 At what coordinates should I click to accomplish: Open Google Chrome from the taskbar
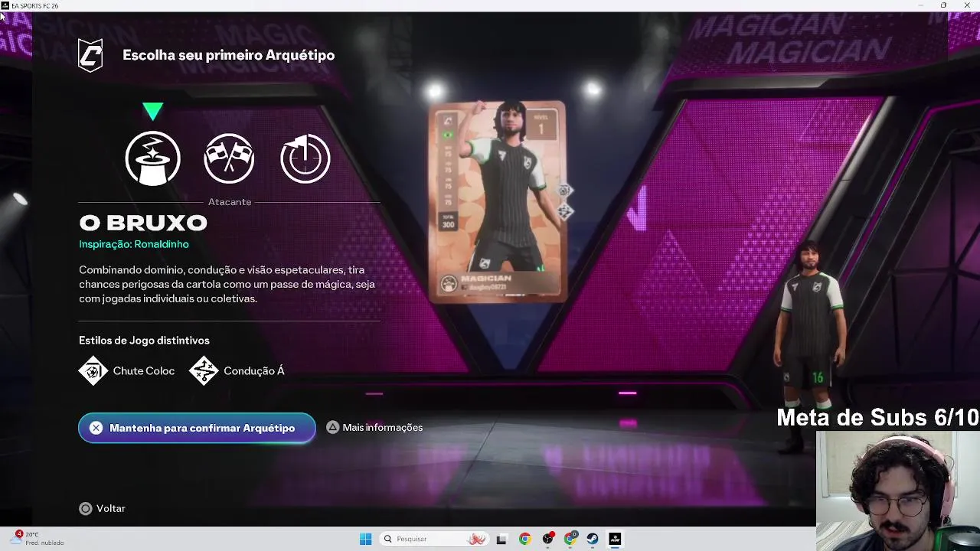coord(524,539)
